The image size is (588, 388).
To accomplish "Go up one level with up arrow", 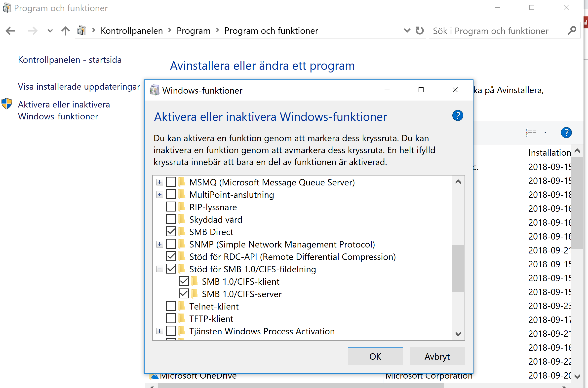I will [x=66, y=31].
